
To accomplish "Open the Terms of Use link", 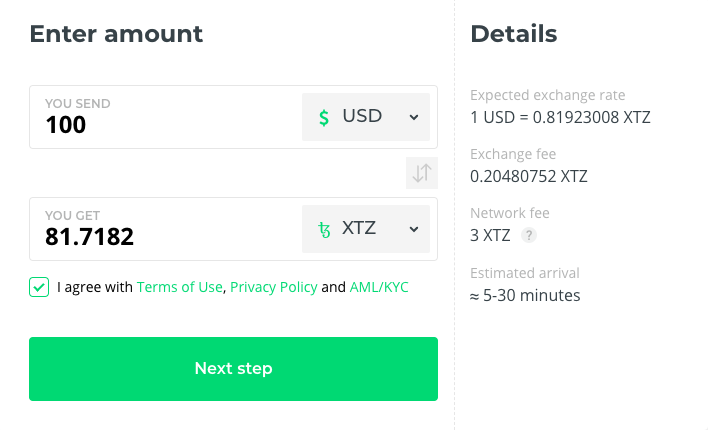I will point(180,287).
